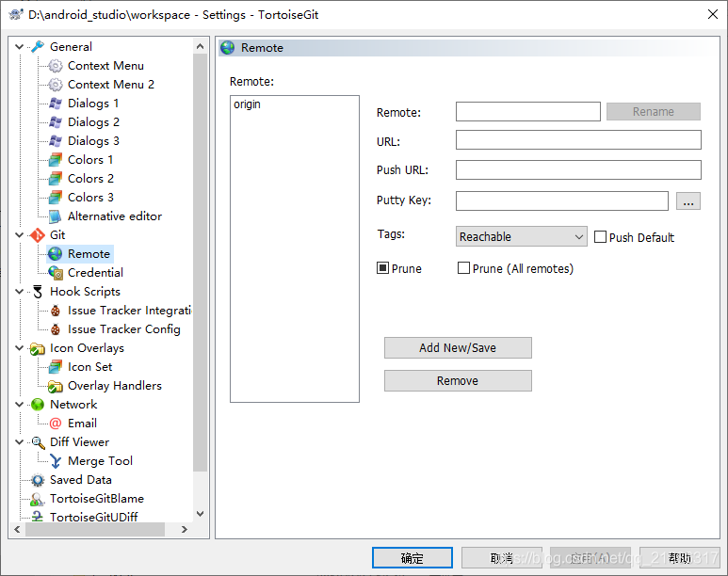The height and width of the screenshot is (576, 728).
Task: Select Credential under Git
Action: point(95,273)
